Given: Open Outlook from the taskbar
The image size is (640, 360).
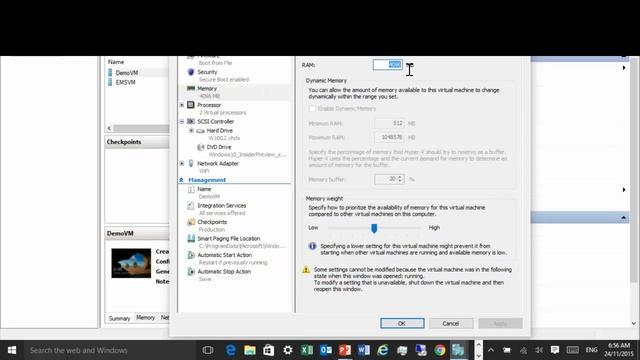Looking at the screenshot, I should (326, 350).
